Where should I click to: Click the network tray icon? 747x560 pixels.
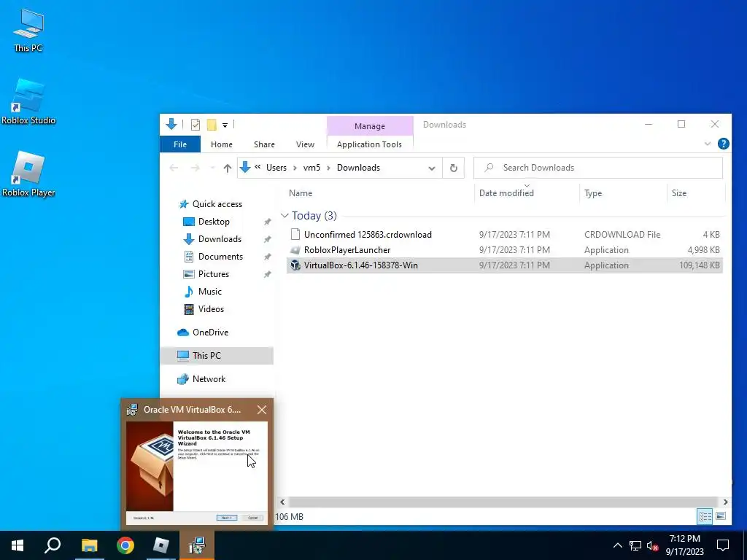(x=635, y=545)
